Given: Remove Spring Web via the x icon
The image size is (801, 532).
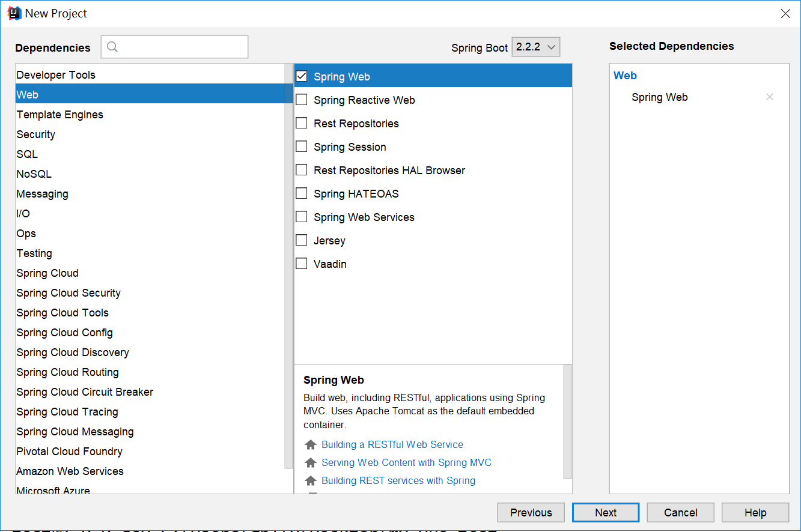Looking at the screenshot, I should coord(769,97).
